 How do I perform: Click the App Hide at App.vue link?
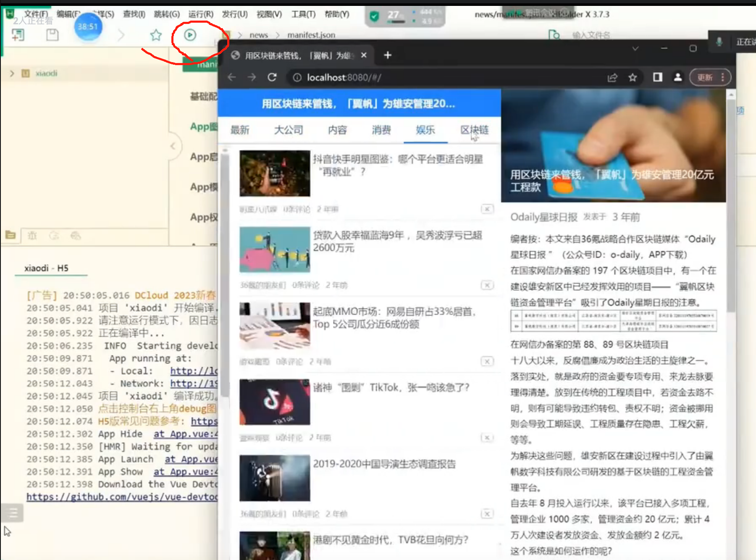coord(186,434)
